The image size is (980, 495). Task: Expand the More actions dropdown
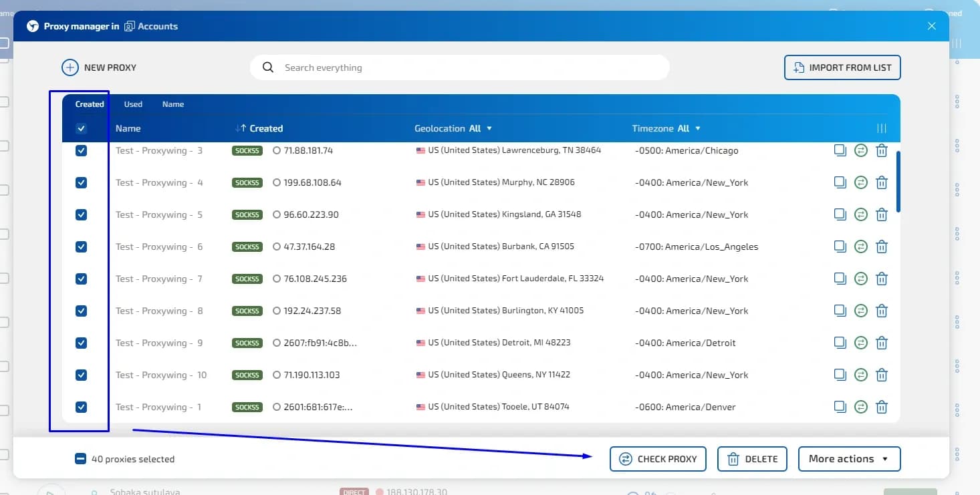click(x=849, y=459)
